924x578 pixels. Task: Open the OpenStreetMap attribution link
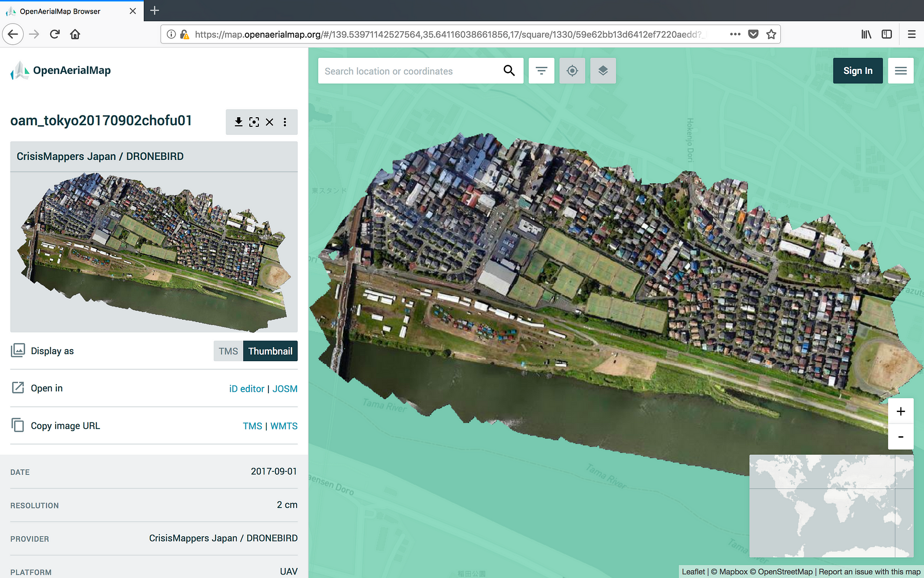781,571
